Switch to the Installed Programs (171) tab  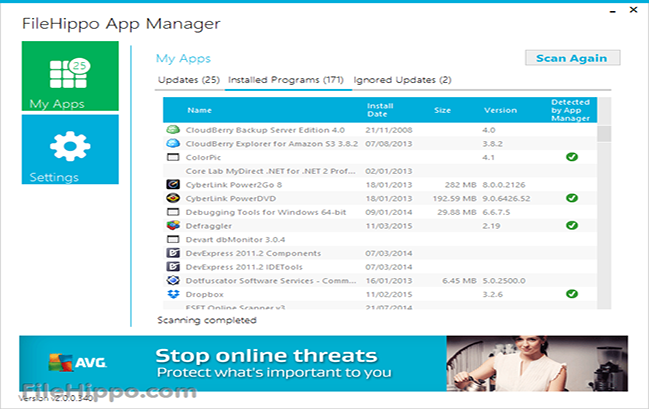(286, 80)
